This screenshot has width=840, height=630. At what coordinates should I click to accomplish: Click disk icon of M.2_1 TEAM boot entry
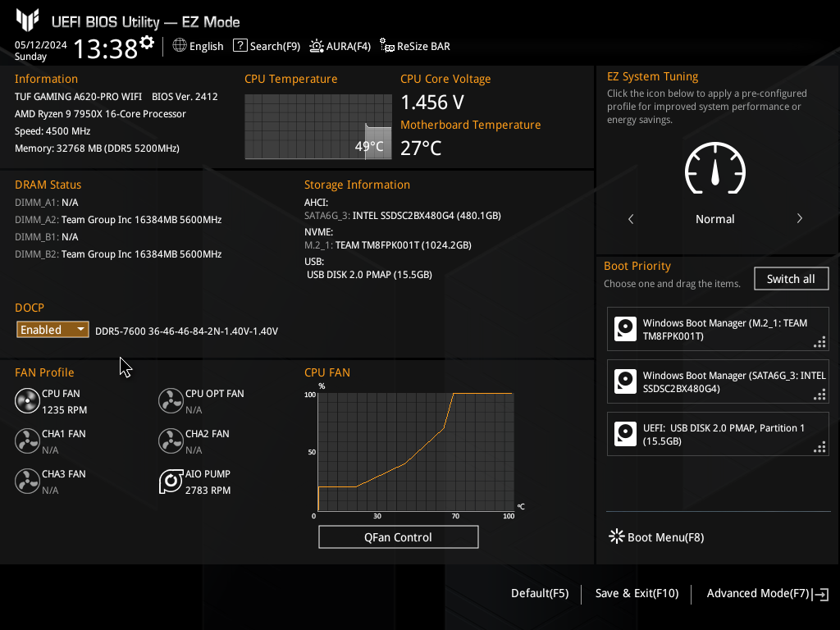click(x=625, y=329)
